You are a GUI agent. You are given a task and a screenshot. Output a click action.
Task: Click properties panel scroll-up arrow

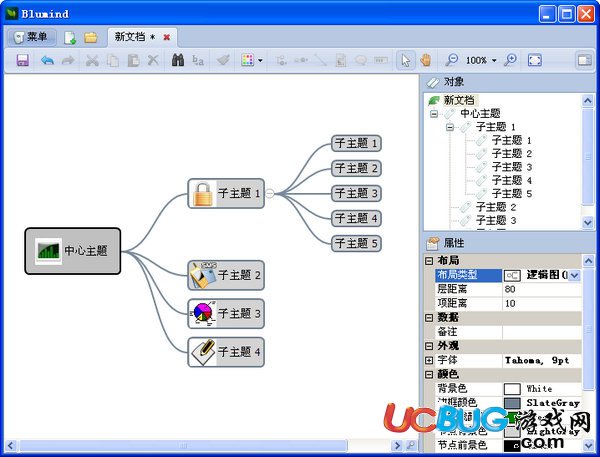tap(588, 261)
